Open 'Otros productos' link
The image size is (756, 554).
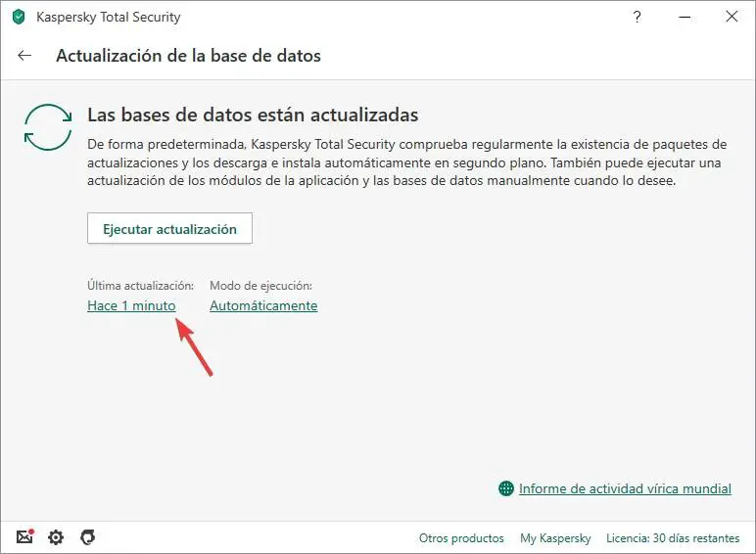pos(461,538)
